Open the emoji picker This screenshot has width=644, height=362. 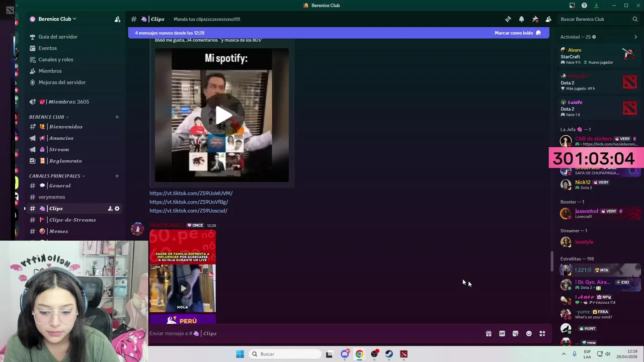(x=529, y=333)
